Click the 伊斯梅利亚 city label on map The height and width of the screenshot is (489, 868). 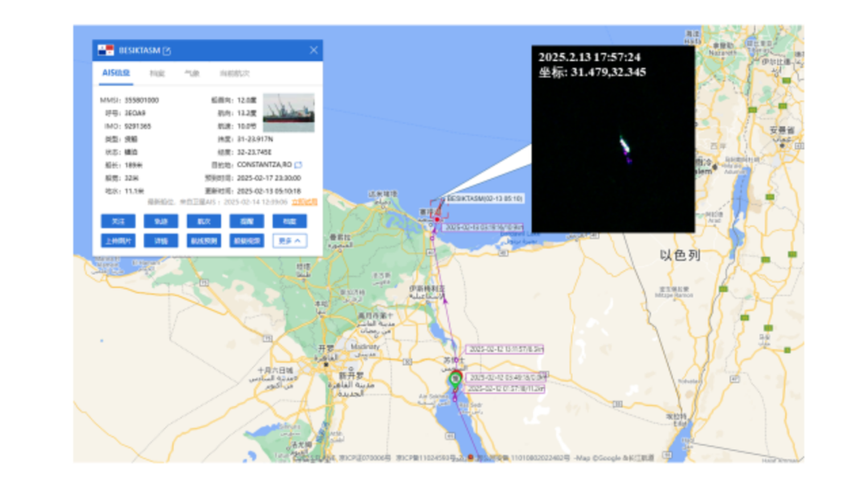[x=428, y=289]
